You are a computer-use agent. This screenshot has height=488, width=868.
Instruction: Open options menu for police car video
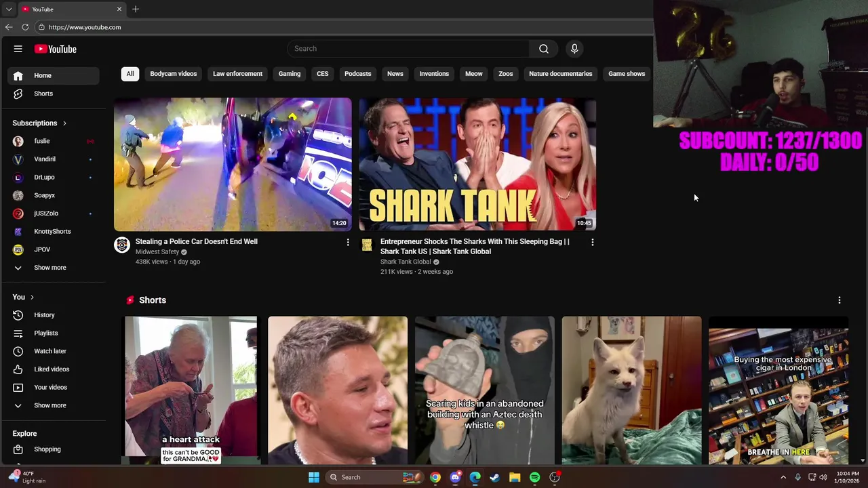pos(348,242)
